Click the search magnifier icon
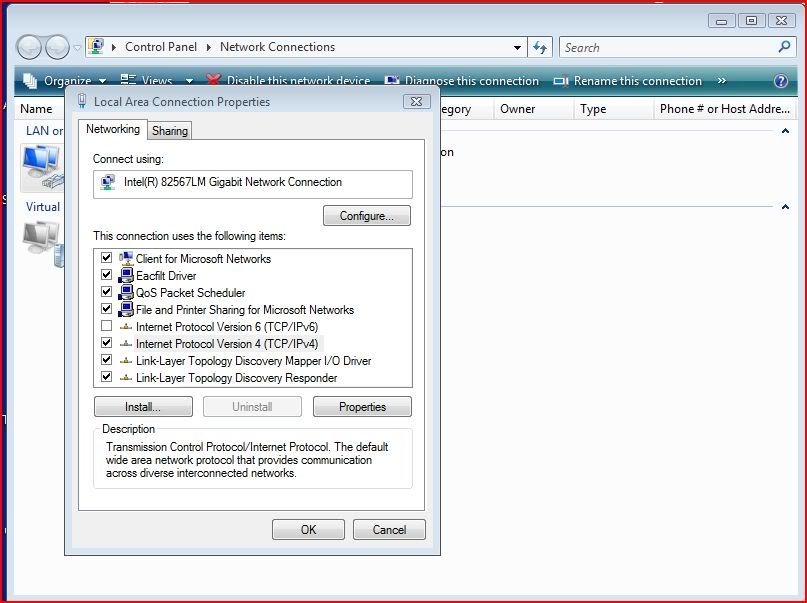This screenshot has height=603, width=807. coord(784,47)
